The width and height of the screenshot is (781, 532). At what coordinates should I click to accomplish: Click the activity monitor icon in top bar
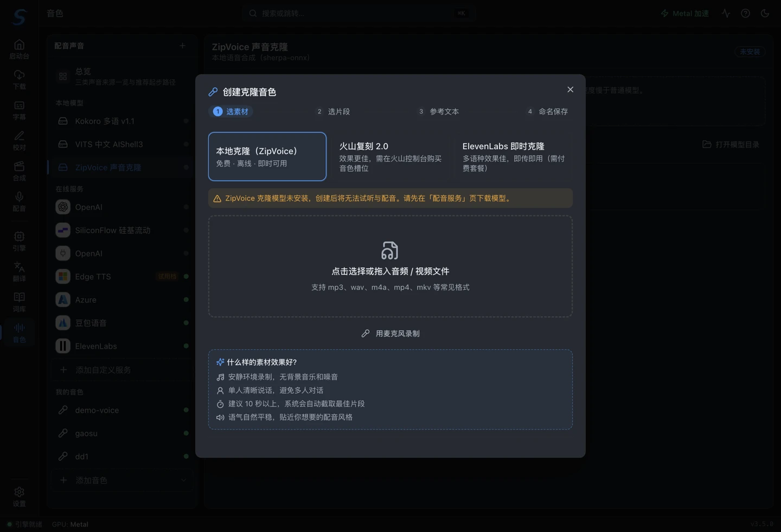click(x=726, y=13)
